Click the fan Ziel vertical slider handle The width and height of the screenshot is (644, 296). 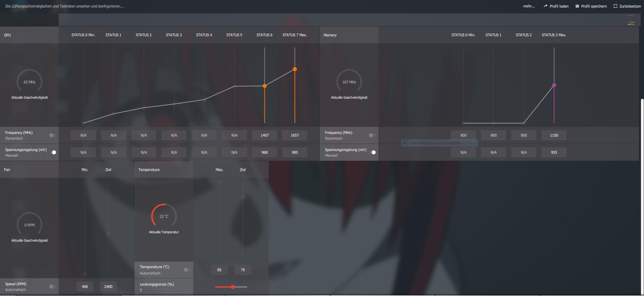108,233
